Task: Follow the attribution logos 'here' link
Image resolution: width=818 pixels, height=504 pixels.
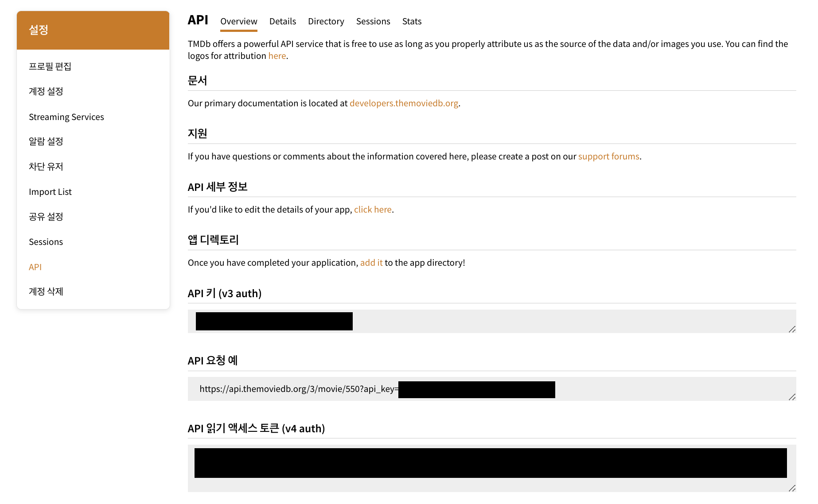Action: pyautogui.click(x=277, y=56)
